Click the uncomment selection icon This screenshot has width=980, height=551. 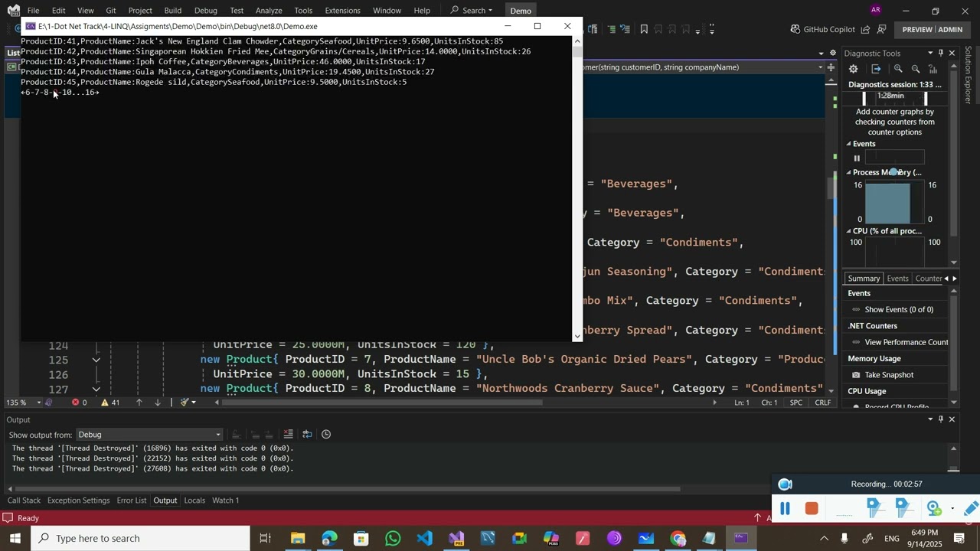626,29
